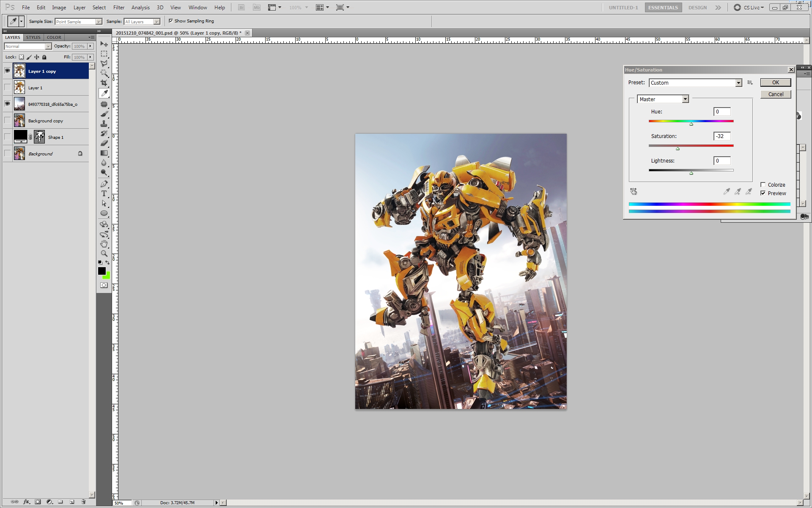Toggle Show Sampling Ring checkbox
The image size is (812, 508).
pos(171,21)
